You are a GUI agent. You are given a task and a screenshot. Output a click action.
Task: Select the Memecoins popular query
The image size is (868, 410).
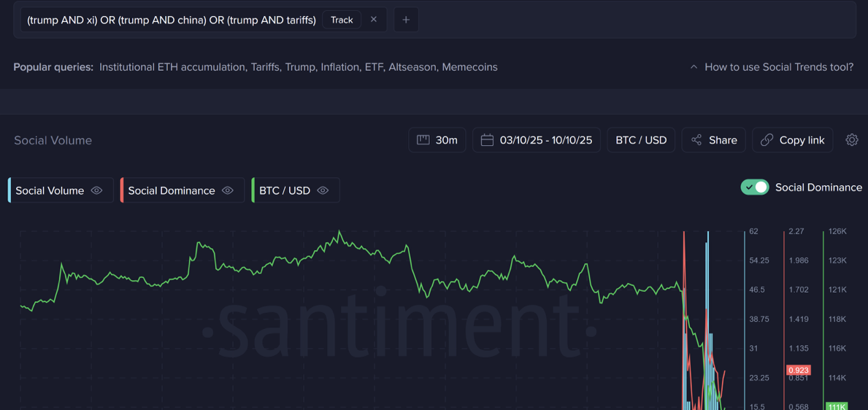[x=469, y=67]
